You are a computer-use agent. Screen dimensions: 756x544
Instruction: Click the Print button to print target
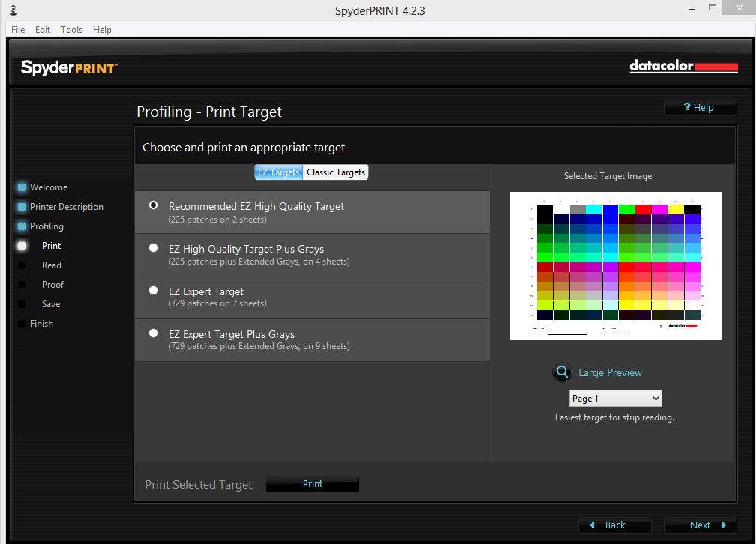313,484
